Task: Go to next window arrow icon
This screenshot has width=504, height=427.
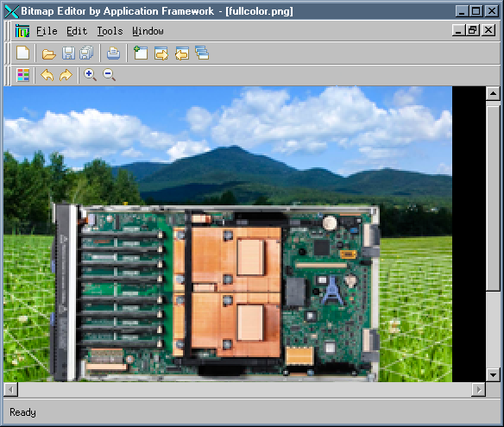Action: 161,53
